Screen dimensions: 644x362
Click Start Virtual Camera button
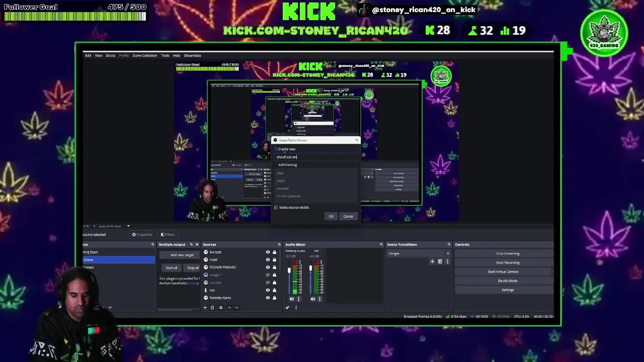[x=503, y=271]
